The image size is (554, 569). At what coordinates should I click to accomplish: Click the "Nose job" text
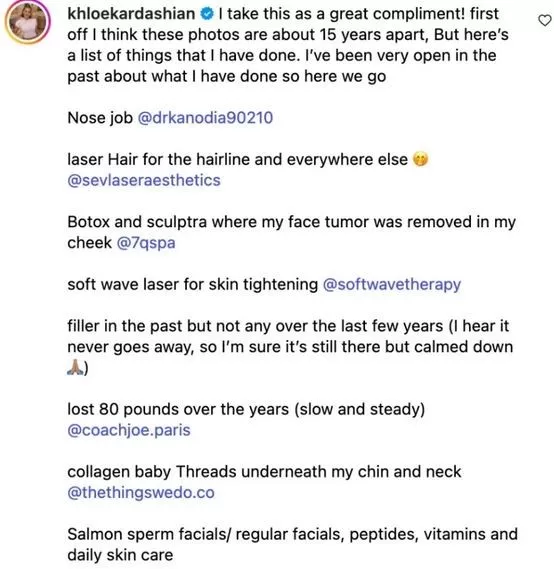[x=100, y=118]
